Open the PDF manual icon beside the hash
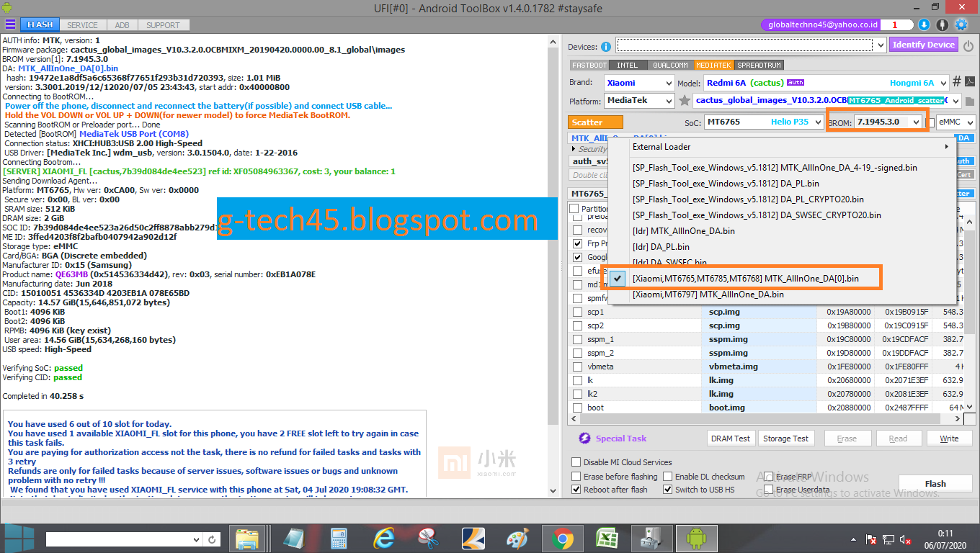The height and width of the screenshot is (553, 980). coord(970,82)
